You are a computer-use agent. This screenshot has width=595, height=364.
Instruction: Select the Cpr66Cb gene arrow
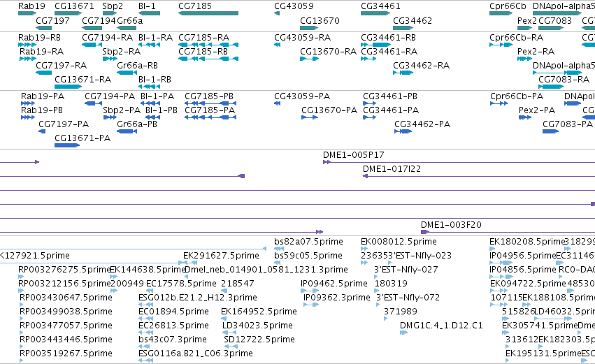click(x=501, y=13)
